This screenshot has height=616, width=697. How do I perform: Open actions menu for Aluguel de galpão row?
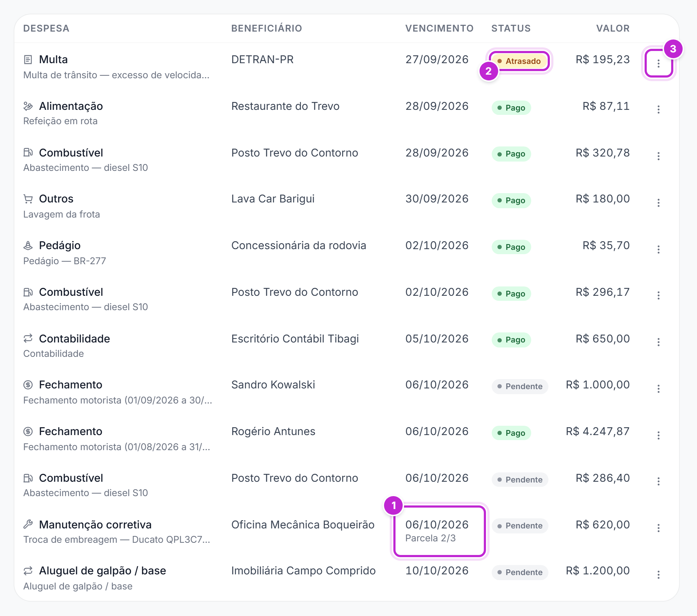click(658, 575)
